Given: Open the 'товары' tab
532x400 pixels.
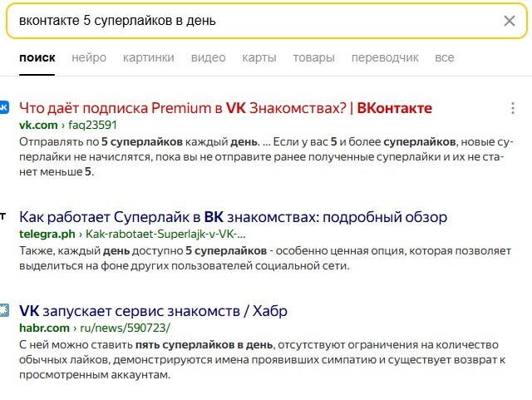Looking at the screenshot, I should (x=314, y=57).
